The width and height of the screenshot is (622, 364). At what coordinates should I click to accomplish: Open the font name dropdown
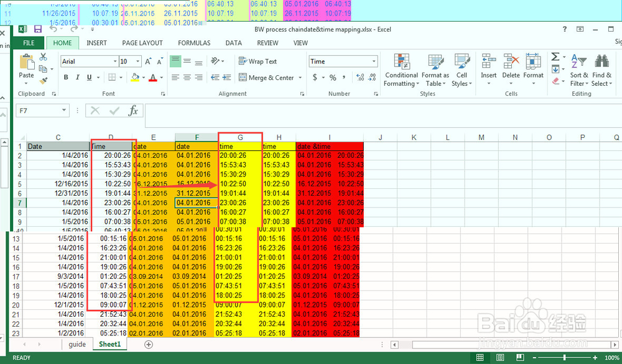pyautogui.click(x=115, y=61)
